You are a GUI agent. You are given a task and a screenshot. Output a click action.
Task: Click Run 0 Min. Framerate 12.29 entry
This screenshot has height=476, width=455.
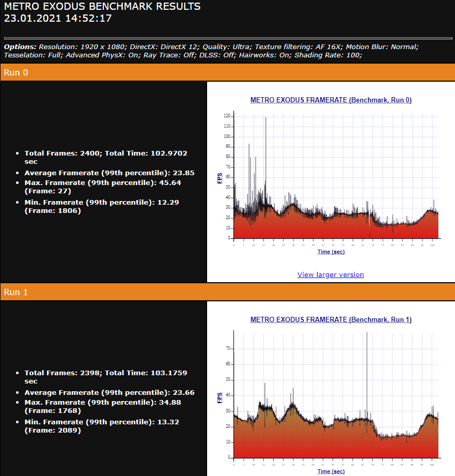[x=102, y=206]
